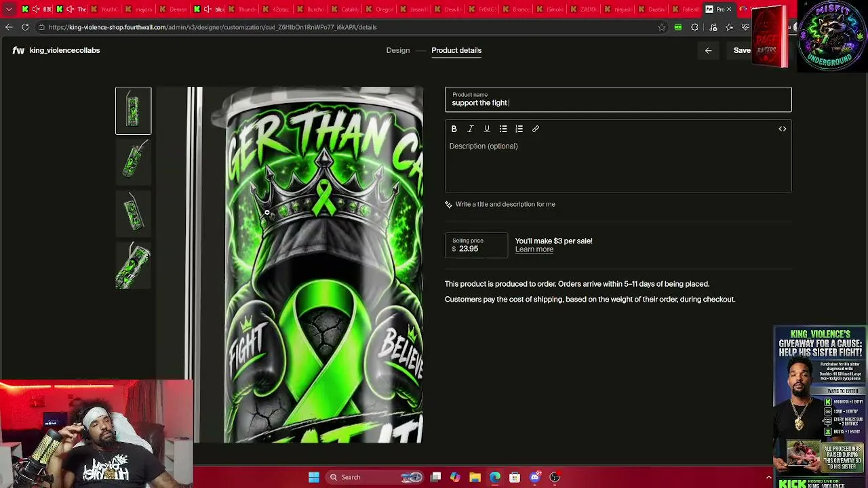Reload the page in the browser
The image size is (868, 488).
tap(25, 27)
